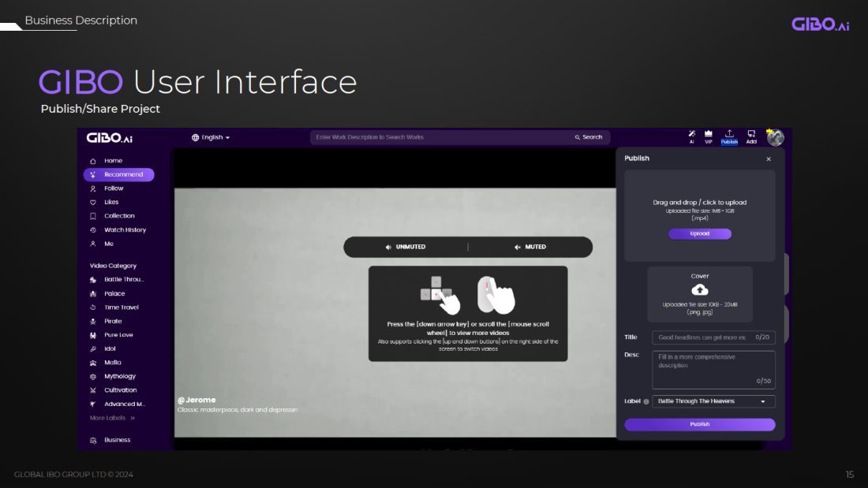Click the Add icon in top bar

(x=751, y=134)
